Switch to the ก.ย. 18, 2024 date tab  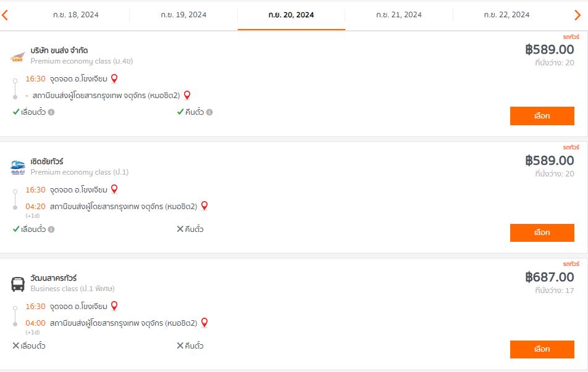[75, 15]
